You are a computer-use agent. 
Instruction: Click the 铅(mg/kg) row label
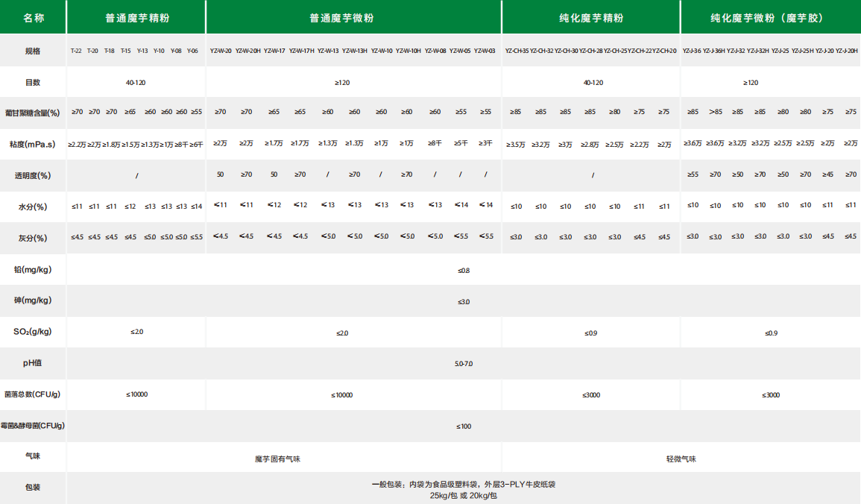(32, 269)
